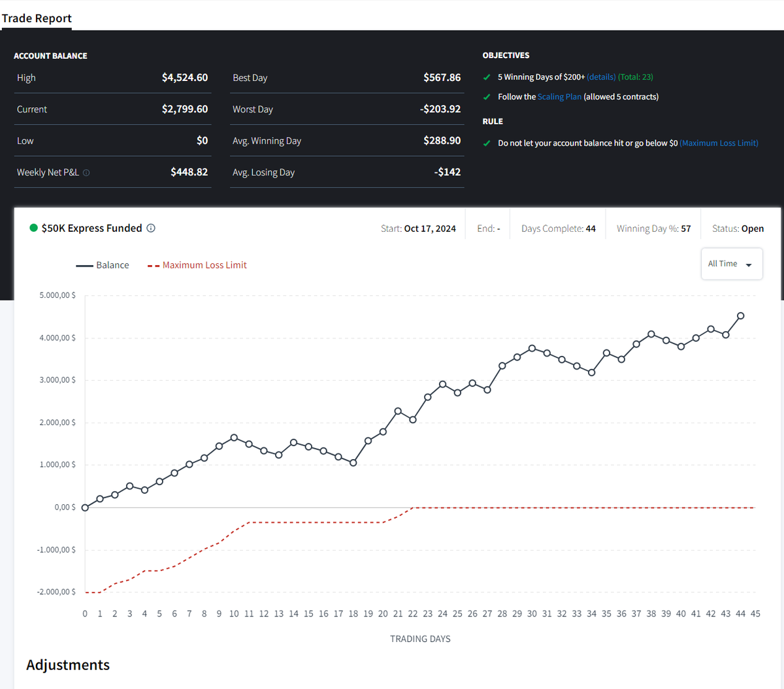Viewport: 784px width, 689px height.
Task: Toggle the Maximum Loss Limit legend series
Action: pos(197,265)
